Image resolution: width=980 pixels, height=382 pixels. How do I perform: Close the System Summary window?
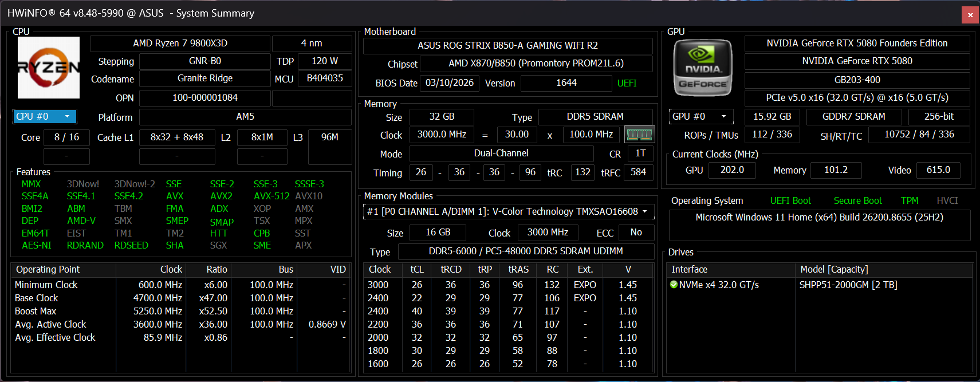click(970, 15)
